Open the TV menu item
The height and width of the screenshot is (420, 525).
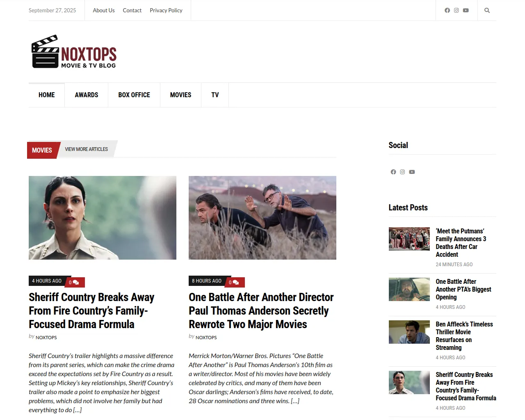(215, 95)
